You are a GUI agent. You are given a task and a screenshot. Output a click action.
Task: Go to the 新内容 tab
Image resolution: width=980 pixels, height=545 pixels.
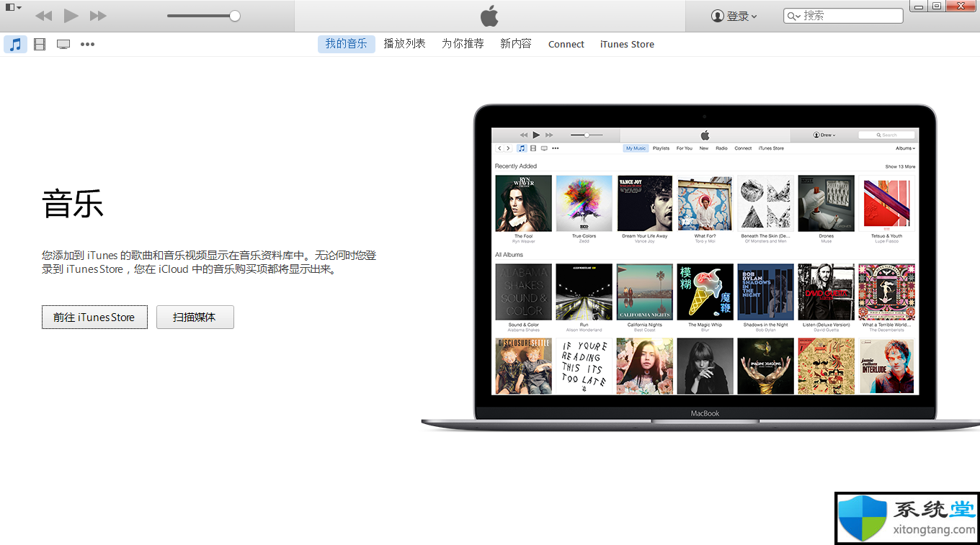coord(516,44)
